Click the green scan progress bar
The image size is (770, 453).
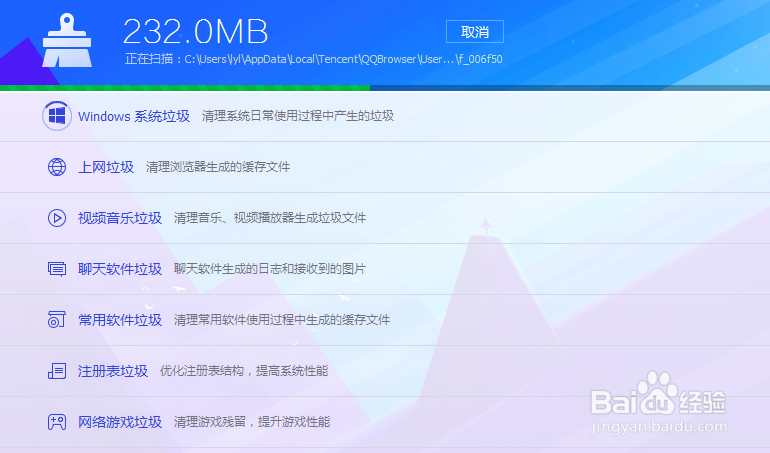tap(185, 88)
